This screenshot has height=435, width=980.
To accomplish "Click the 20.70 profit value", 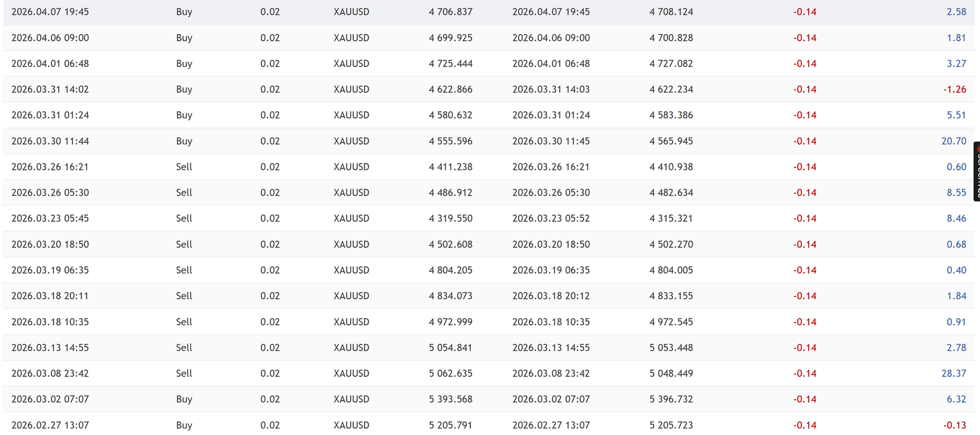I will click(x=953, y=141).
